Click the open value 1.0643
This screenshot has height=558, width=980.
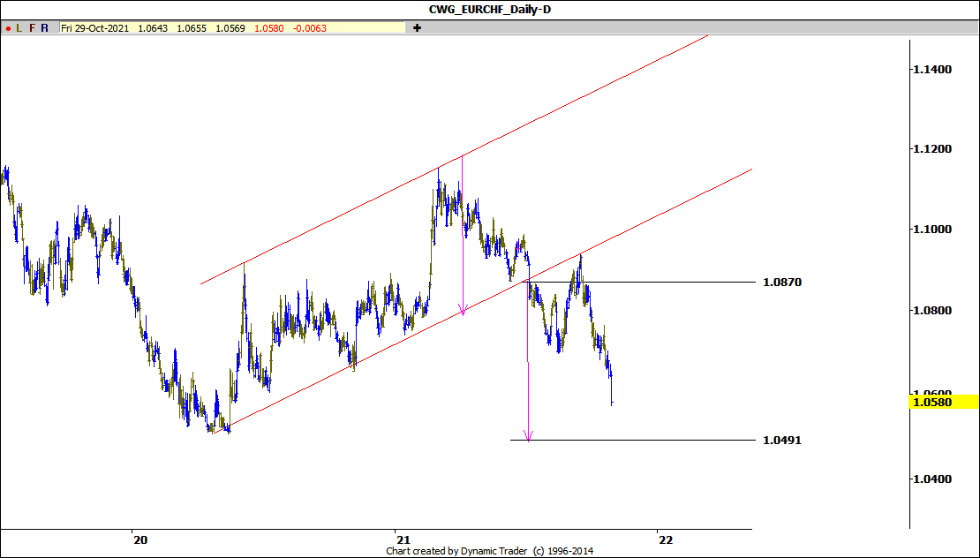(153, 28)
